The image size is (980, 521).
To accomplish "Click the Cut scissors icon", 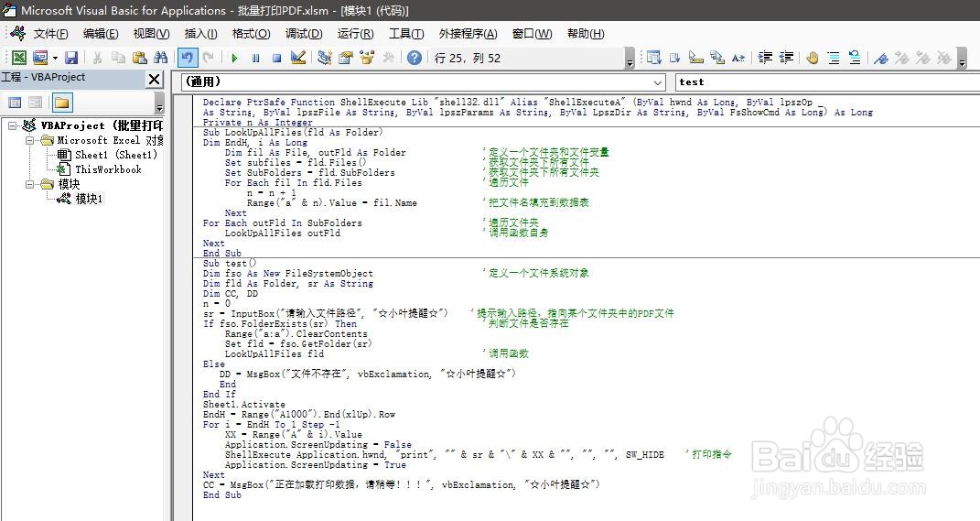I will (x=97, y=58).
